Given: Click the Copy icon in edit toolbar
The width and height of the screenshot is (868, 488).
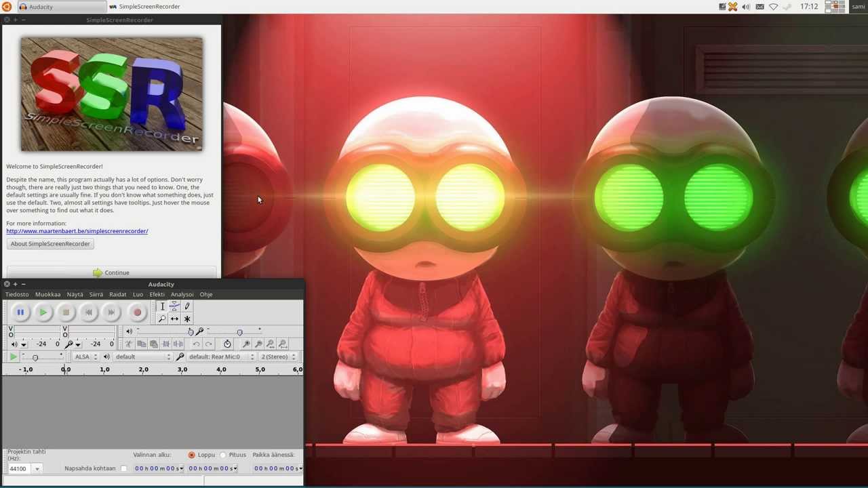Looking at the screenshot, I should click(141, 344).
